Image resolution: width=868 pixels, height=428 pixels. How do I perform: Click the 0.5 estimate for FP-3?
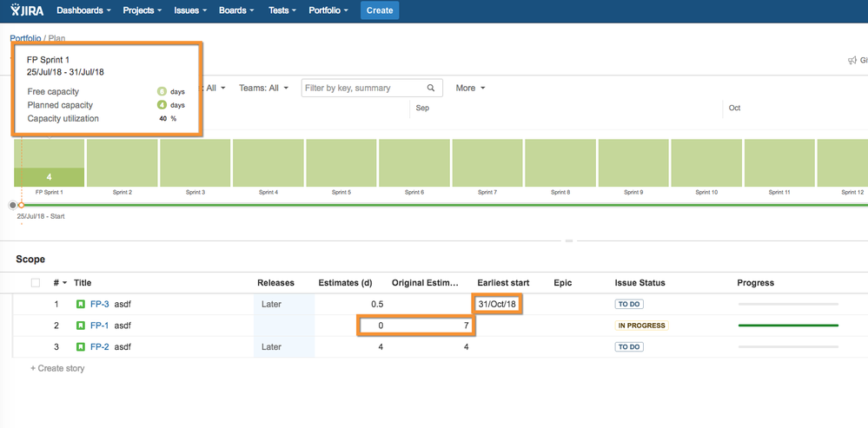[377, 304]
